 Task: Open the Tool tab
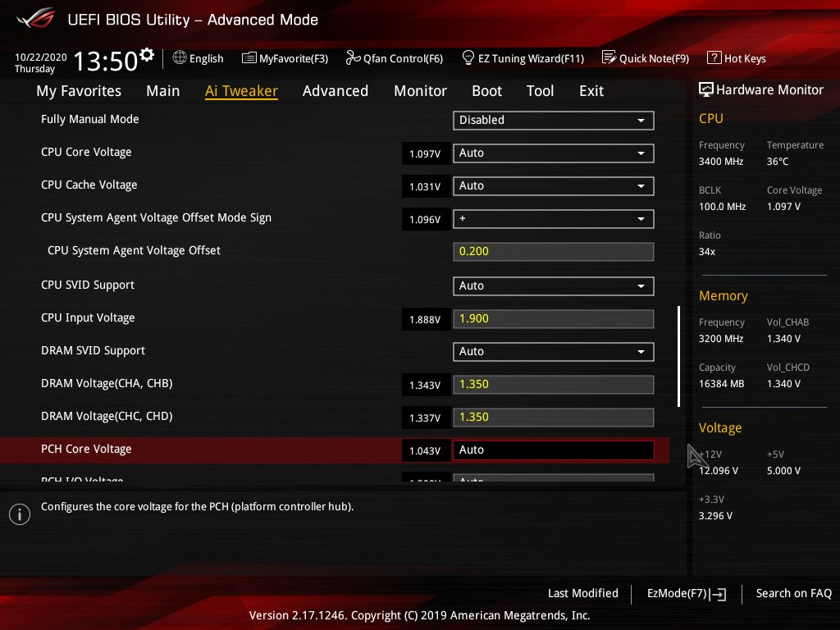540,90
